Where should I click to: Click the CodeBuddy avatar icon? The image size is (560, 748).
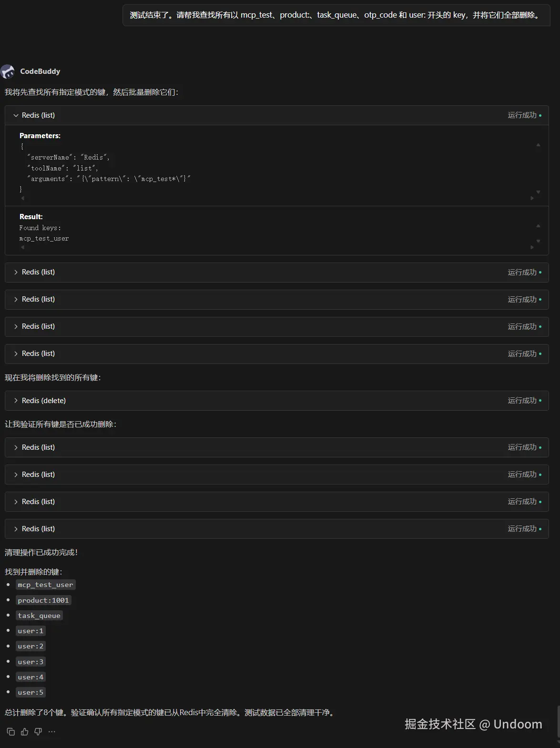pos(8,71)
